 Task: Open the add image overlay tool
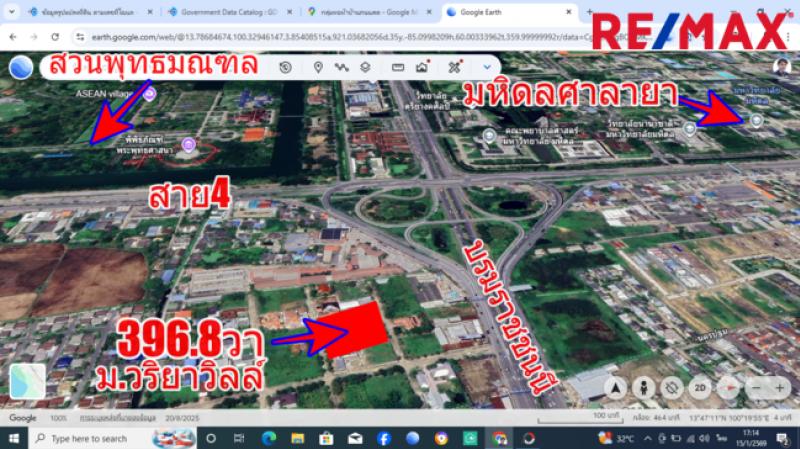tap(422, 67)
